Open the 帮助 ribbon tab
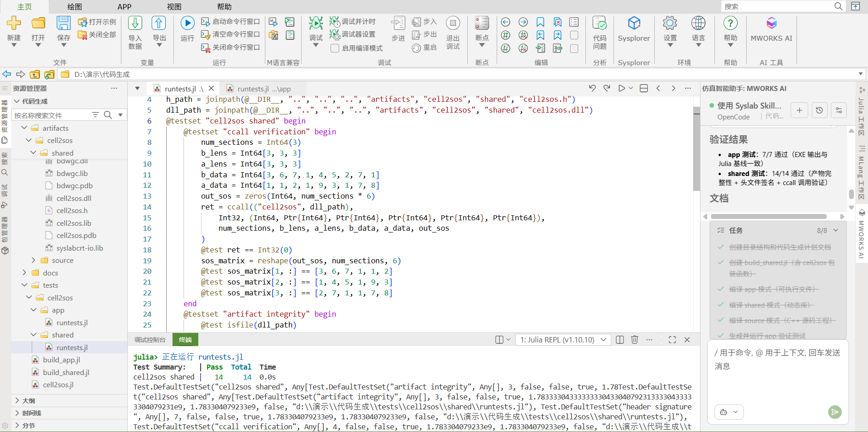This screenshot has width=868, height=432. point(224,7)
